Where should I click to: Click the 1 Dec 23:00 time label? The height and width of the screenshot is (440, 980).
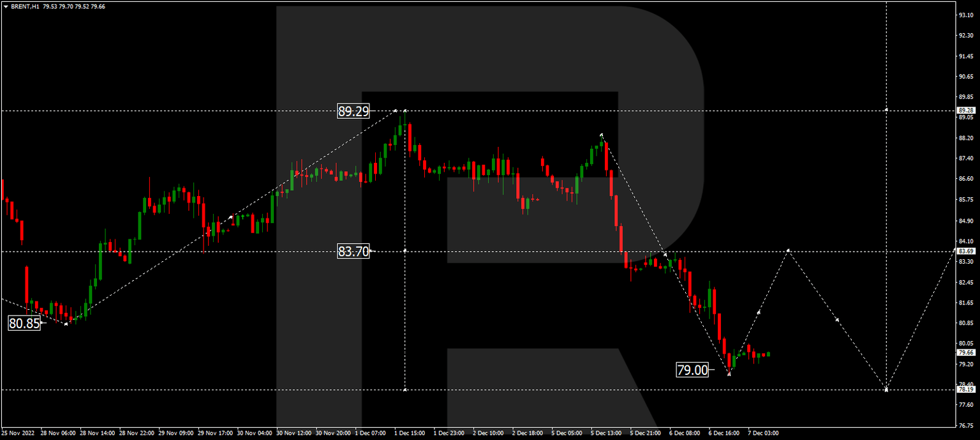point(450,432)
